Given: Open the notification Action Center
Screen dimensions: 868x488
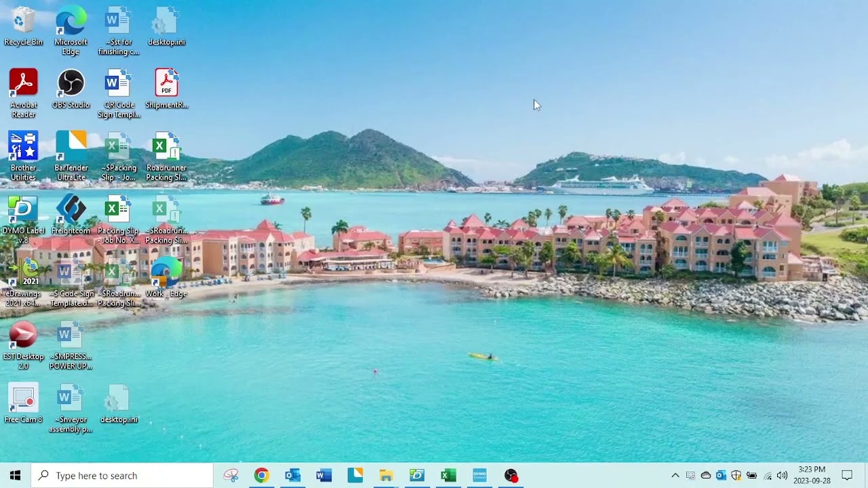Looking at the screenshot, I should pos(847,476).
